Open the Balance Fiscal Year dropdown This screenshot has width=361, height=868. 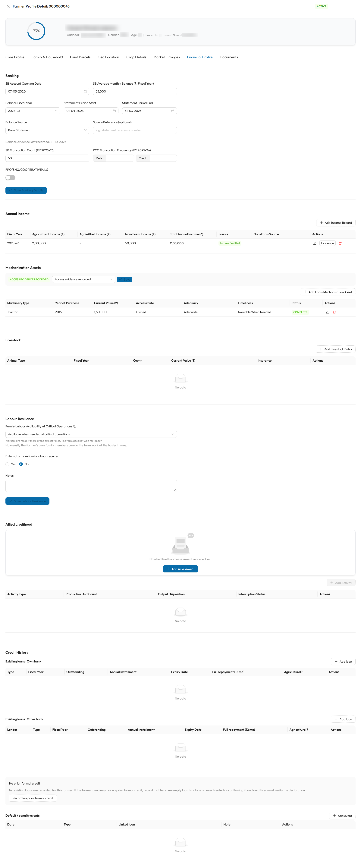click(x=33, y=111)
